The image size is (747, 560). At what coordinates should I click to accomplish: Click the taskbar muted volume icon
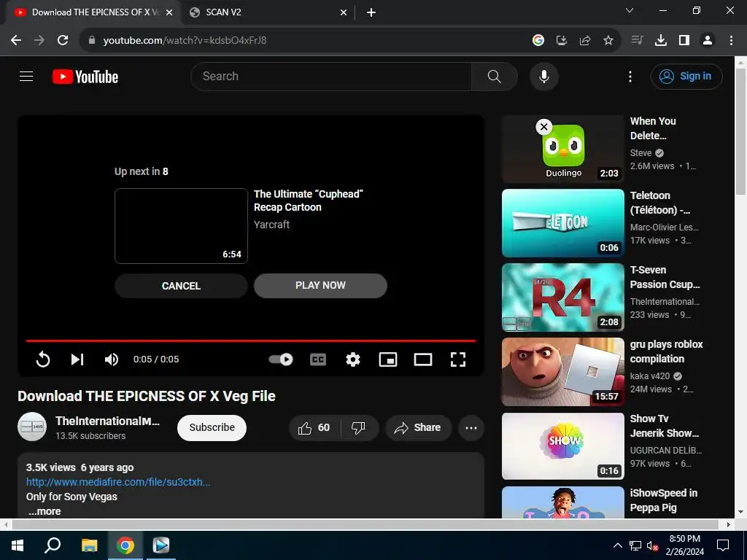click(652, 545)
